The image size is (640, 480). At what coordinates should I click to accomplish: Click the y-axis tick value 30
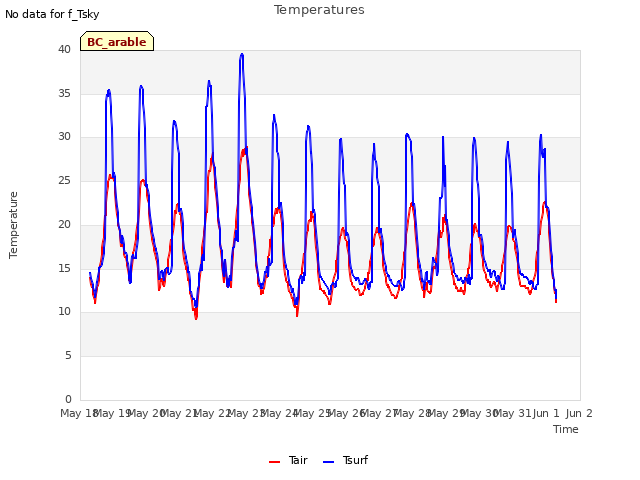pyautogui.click(x=64, y=136)
